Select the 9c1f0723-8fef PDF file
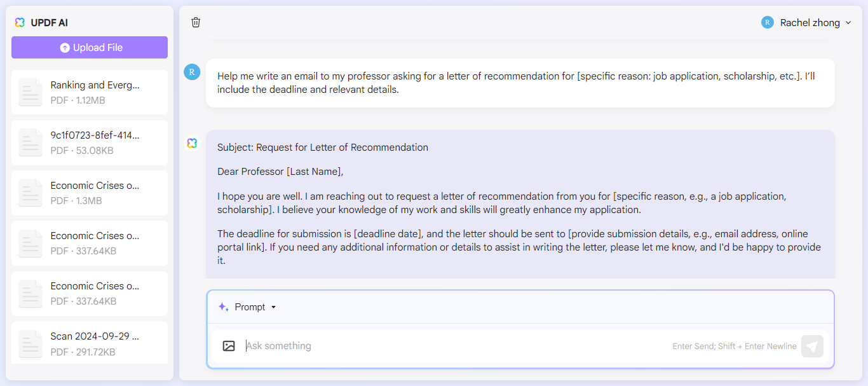Viewport: 868px width, 386px height. click(x=89, y=142)
